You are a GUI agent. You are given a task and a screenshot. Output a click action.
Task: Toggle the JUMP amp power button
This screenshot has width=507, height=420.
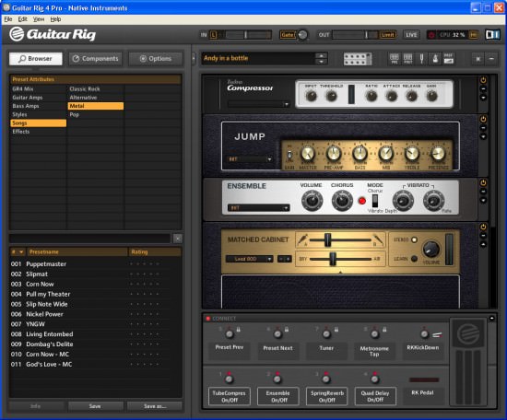click(483, 119)
